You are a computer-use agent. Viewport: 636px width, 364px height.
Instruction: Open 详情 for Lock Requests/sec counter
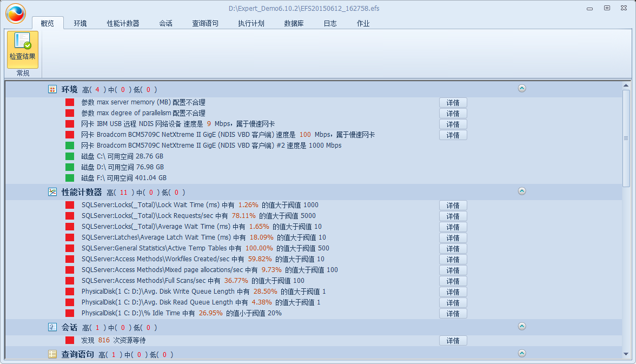(453, 216)
